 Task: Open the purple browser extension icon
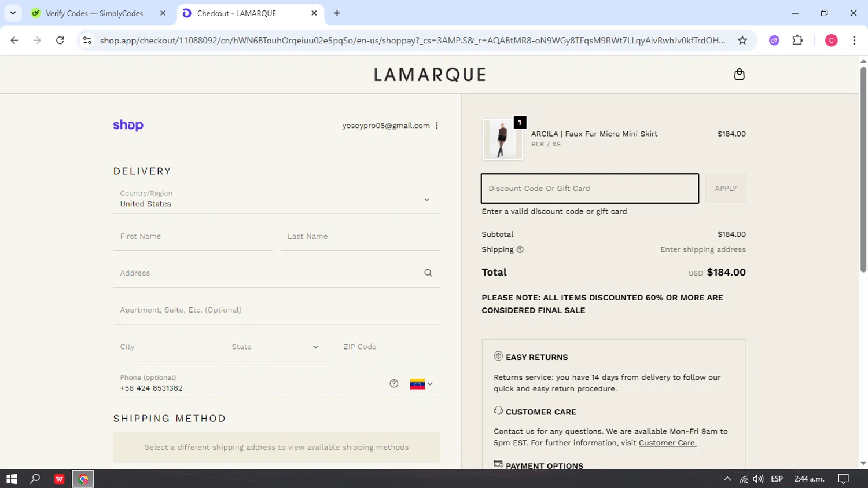[774, 41]
